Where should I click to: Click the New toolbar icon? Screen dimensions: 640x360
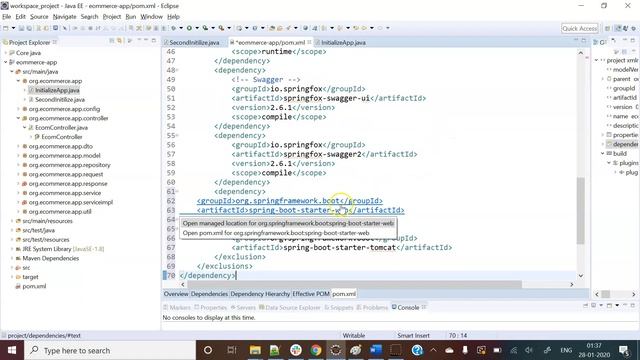[6, 28]
